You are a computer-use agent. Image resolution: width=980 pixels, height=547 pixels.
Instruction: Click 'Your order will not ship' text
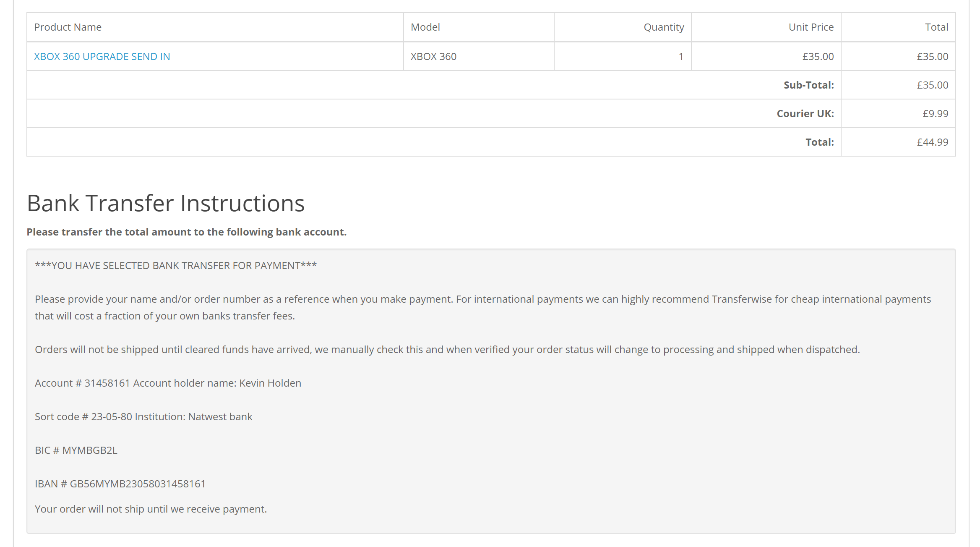[151, 509]
